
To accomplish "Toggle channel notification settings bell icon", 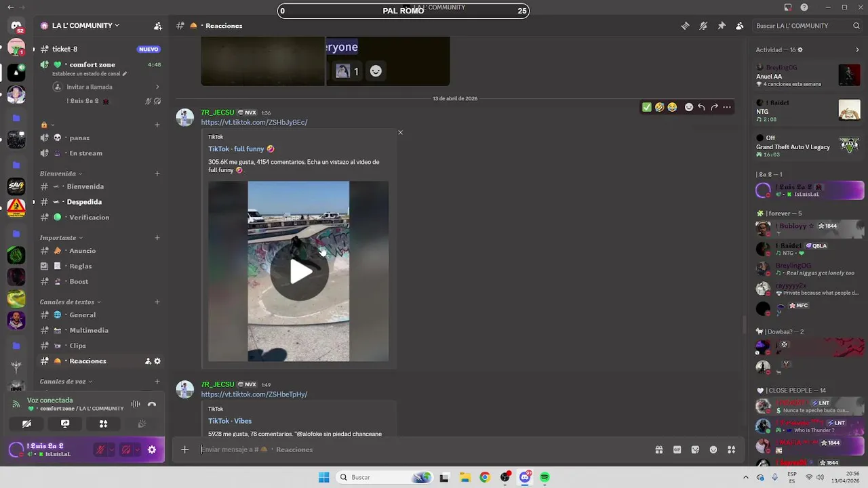I will (703, 26).
